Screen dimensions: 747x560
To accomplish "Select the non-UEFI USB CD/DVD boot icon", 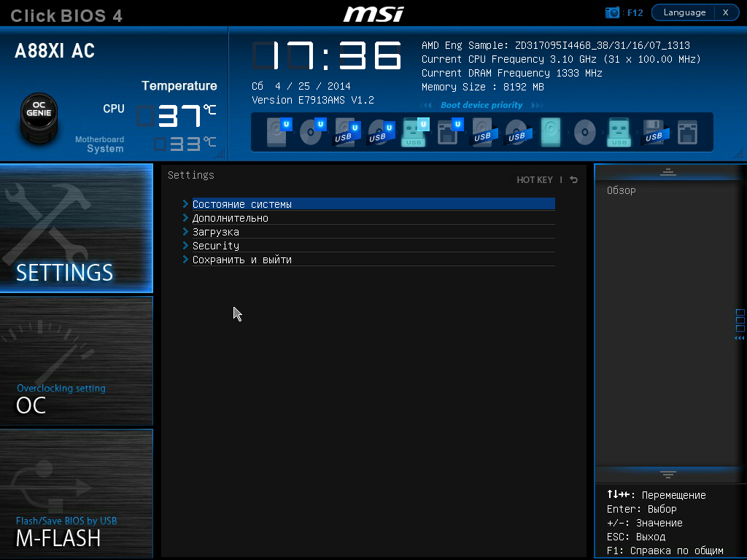I will (x=519, y=133).
